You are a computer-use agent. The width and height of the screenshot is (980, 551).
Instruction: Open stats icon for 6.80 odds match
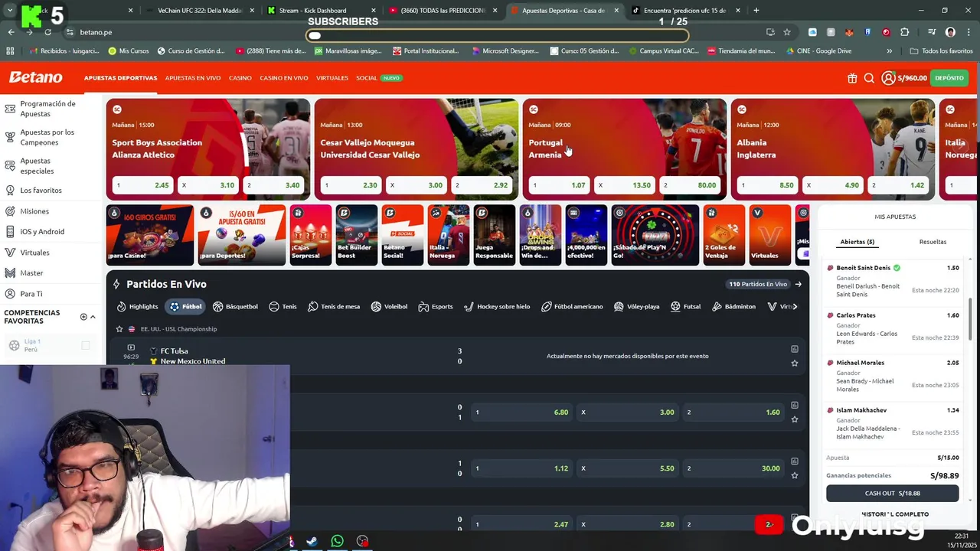(x=795, y=405)
